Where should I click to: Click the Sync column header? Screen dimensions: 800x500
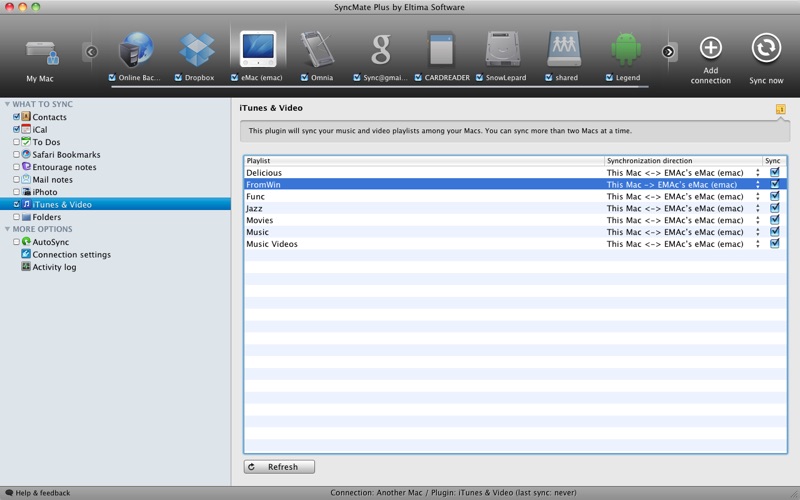pyautogui.click(x=774, y=161)
